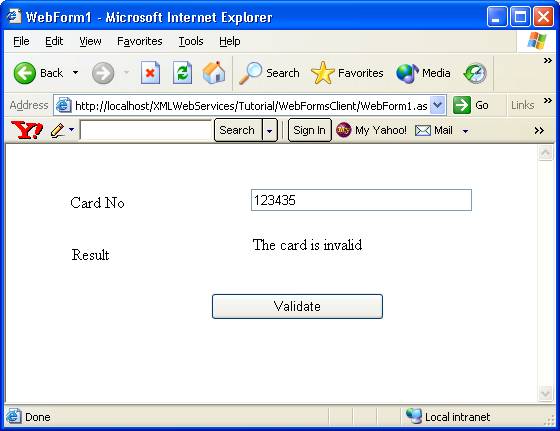Click the History clock icon
This screenshot has width=560, height=431.
pyautogui.click(x=475, y=73)
